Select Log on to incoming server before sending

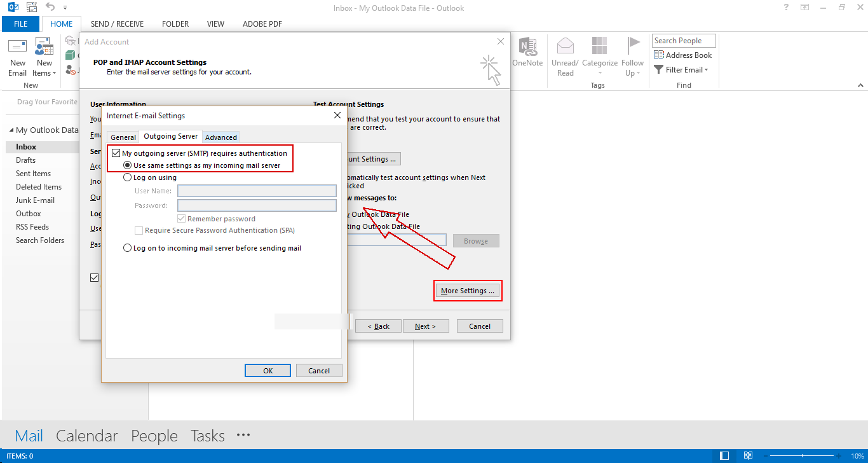click(x=128, y=248)
